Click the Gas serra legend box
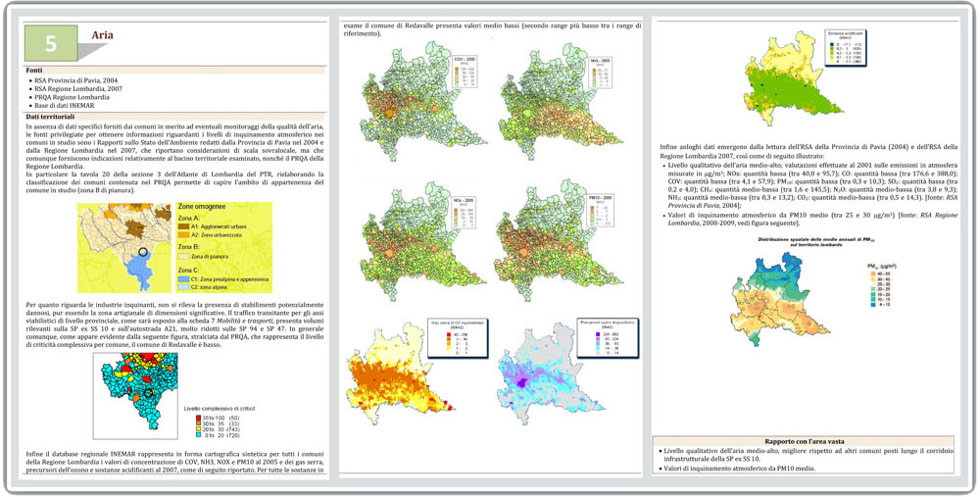The width and height of the screenshot is (980, 497). [459, 337]
